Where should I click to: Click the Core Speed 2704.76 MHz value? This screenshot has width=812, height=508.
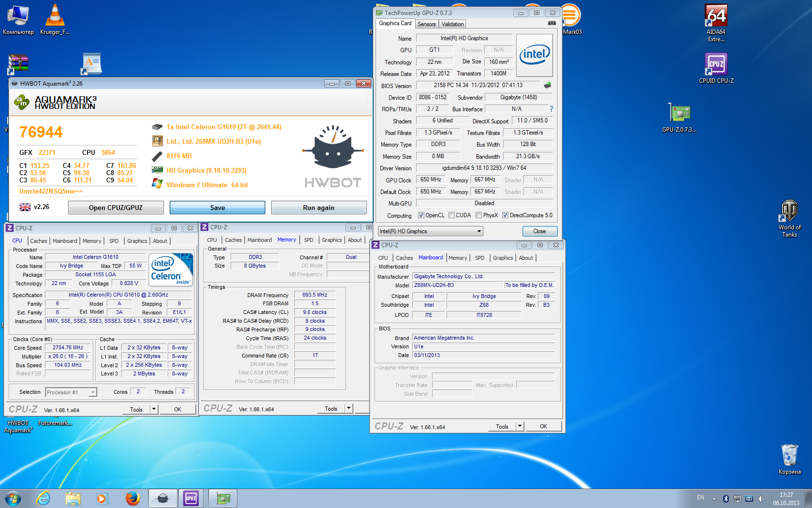coord(68,347)
